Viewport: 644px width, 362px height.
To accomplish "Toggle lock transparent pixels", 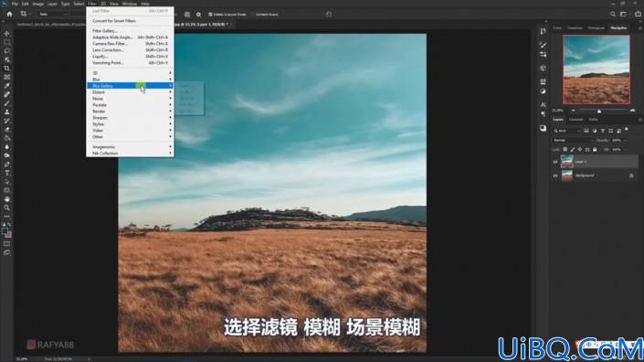I will point(565,150).
